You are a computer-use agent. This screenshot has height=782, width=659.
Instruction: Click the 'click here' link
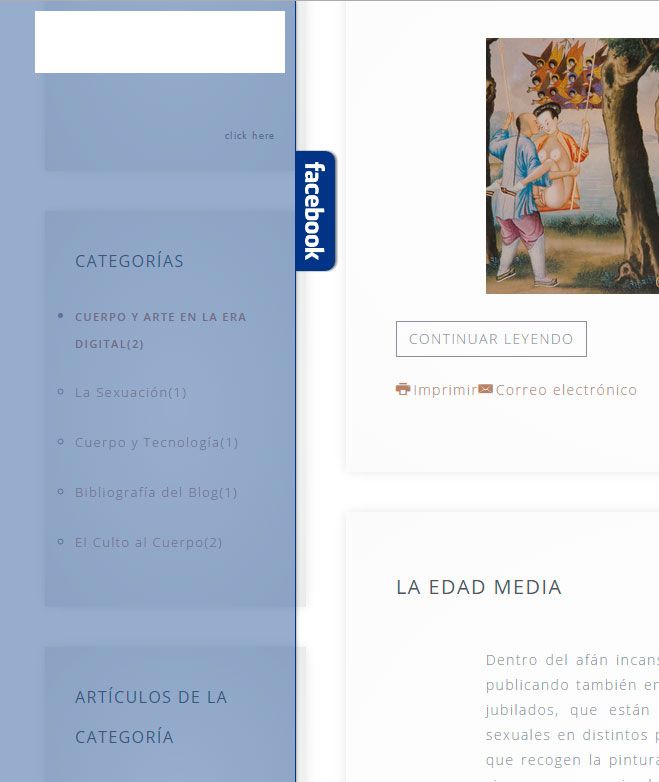(249, 136)
